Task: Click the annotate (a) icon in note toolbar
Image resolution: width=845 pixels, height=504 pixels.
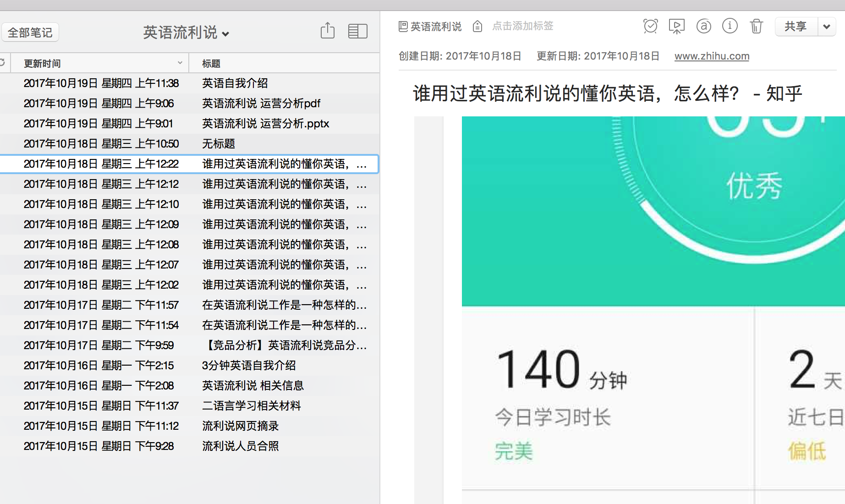Action: [x=703, y=26]
